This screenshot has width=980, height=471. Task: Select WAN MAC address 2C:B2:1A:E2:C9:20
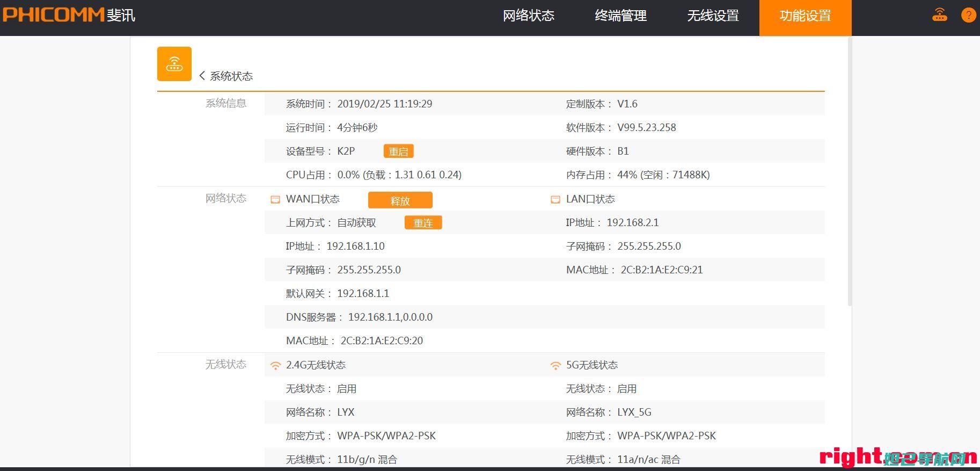(382, 340)
